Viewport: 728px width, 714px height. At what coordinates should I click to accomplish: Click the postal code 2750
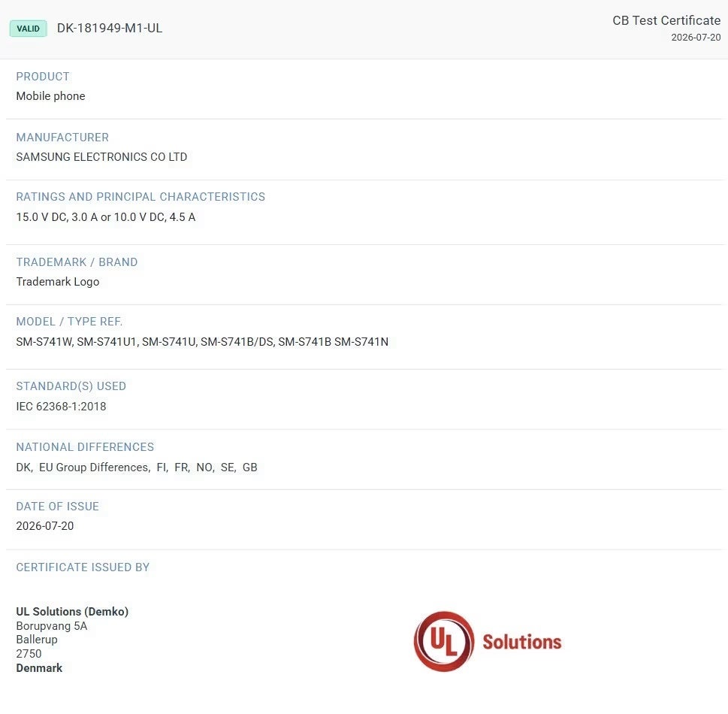click(29, 654)
